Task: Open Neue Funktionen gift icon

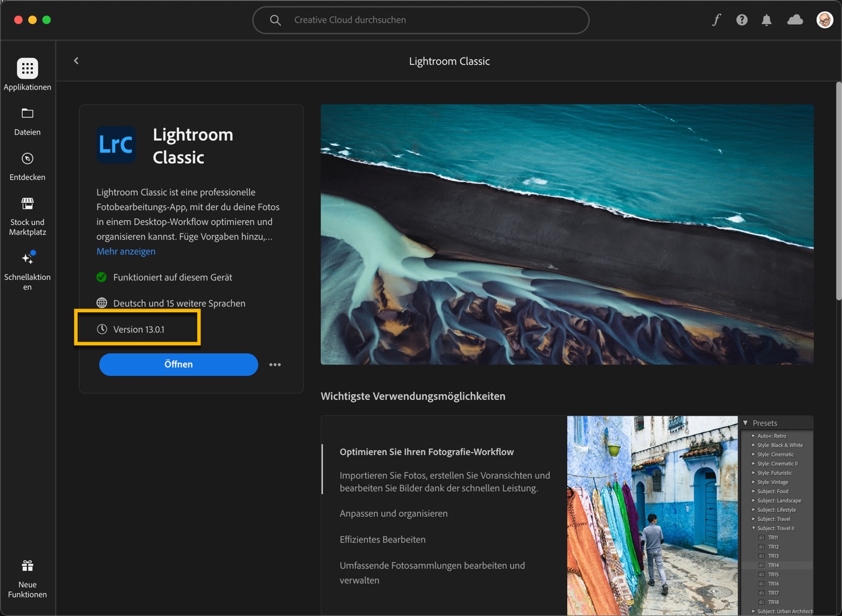Action: (x=27, y=579)
